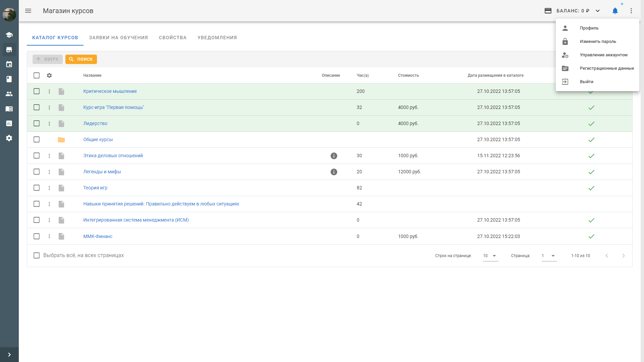Click the notifications bell icon
The width and height of the screenshot is (644, 362).
pyautogui.click(x=615, y=11)
